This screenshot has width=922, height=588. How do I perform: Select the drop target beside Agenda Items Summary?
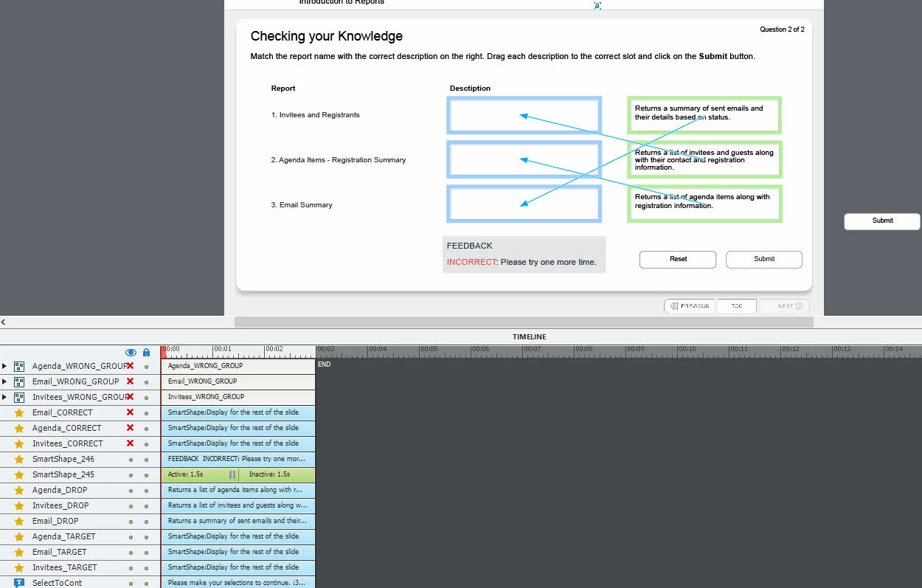click(x=524, y=159)
